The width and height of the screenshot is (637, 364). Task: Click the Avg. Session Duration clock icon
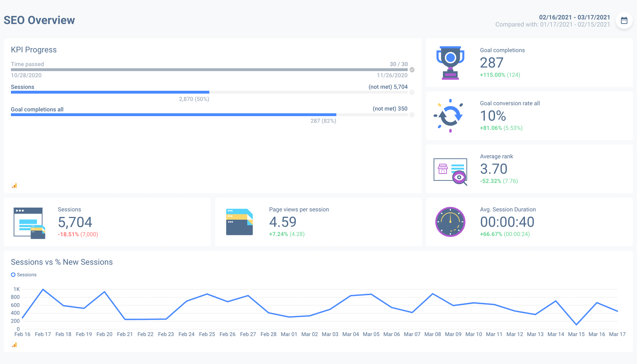pyautogui.click(x=450, y=222)
